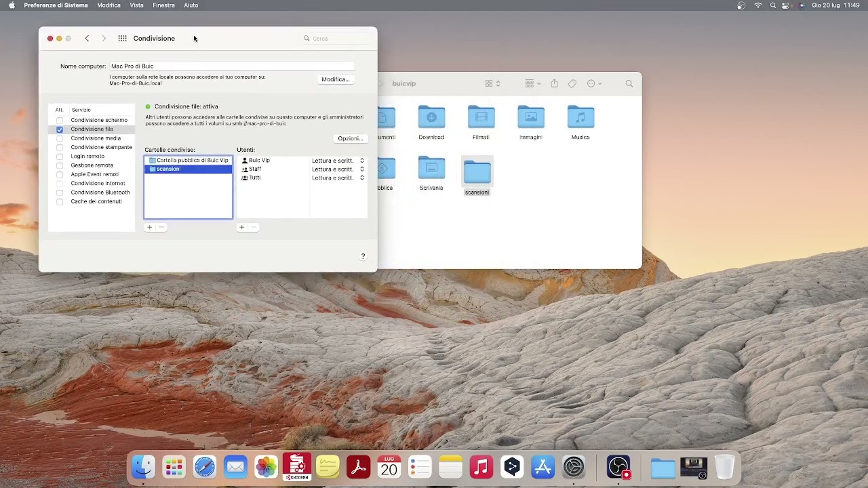Open OBS from the Dock

click(x=618, y=467)
